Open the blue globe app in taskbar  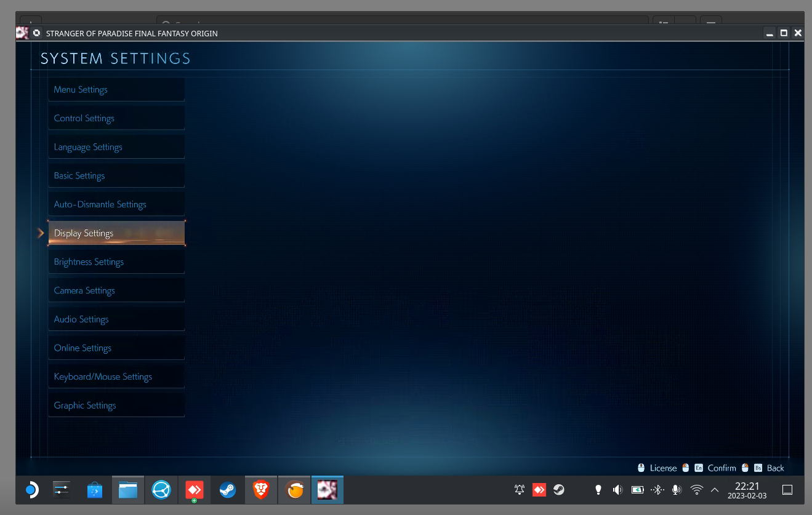click(x=161, y=490)
